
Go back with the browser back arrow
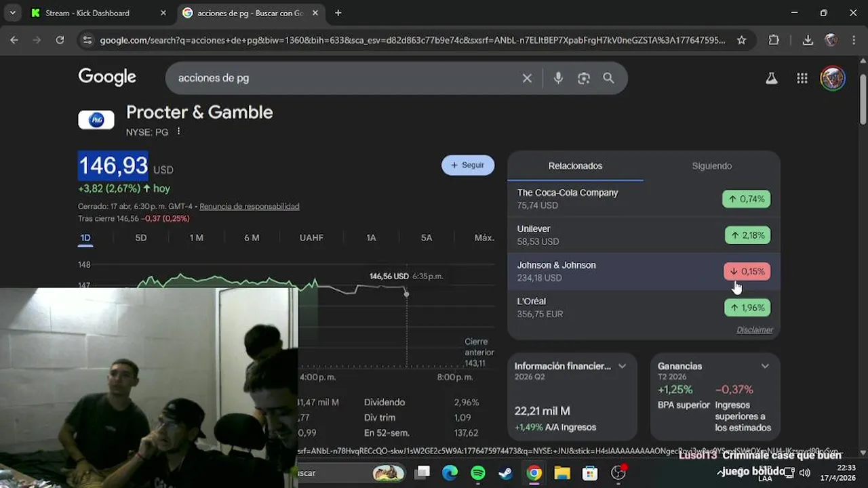[14, 40]
